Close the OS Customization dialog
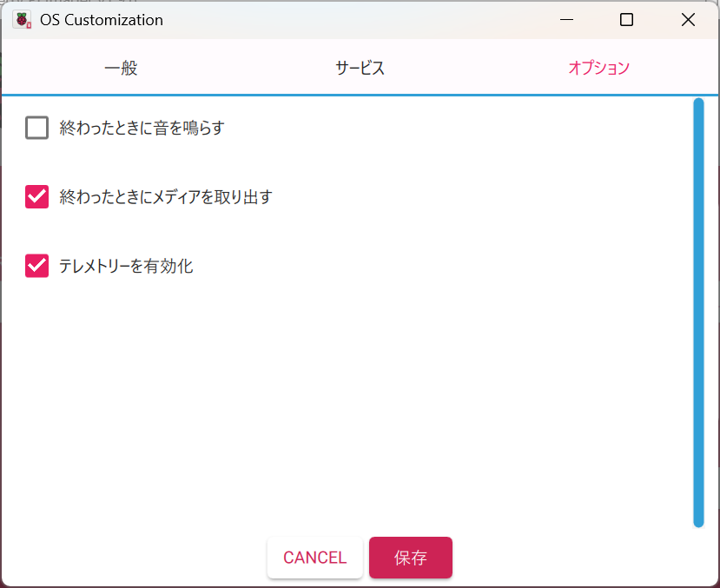The width and height of the screenshot is (720, 588). click(x=688, y=19)
